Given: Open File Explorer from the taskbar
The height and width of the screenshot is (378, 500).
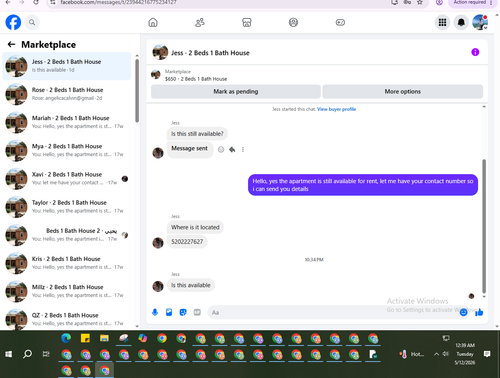Looking at the screenshot, I should point(104,339).
